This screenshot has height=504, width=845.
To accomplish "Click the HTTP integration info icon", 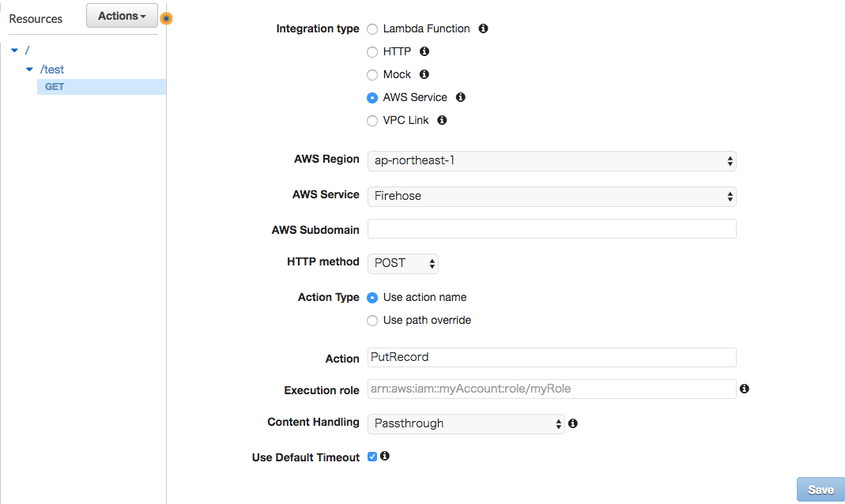I will (x=424, y=51).
